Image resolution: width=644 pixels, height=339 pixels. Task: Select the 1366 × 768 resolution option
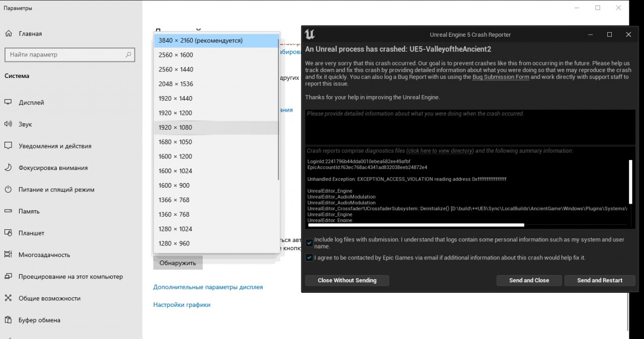pos(216,200)
